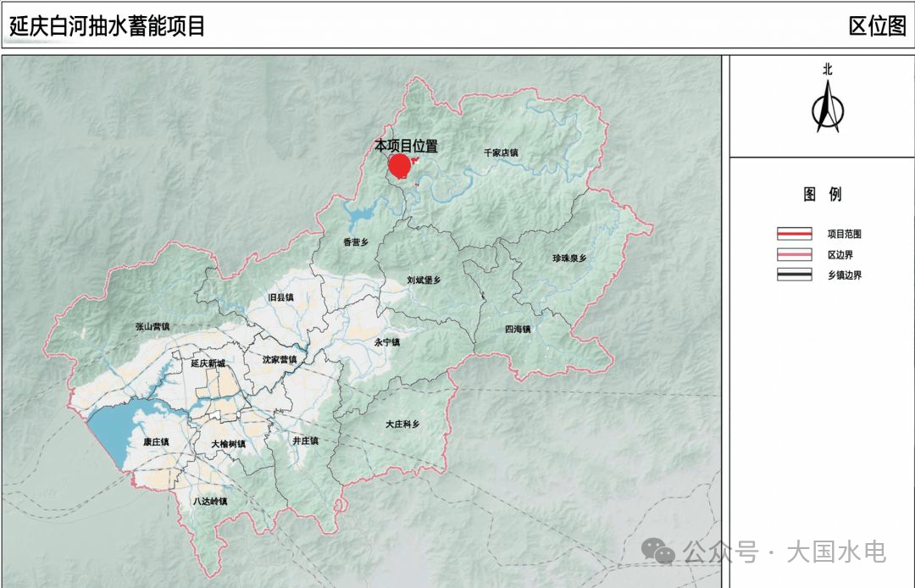Viewport: 915px width, 588px height.
Task: Click the 香营乡 label on the map
Action: pyautogui.click(x=356, y=242)
